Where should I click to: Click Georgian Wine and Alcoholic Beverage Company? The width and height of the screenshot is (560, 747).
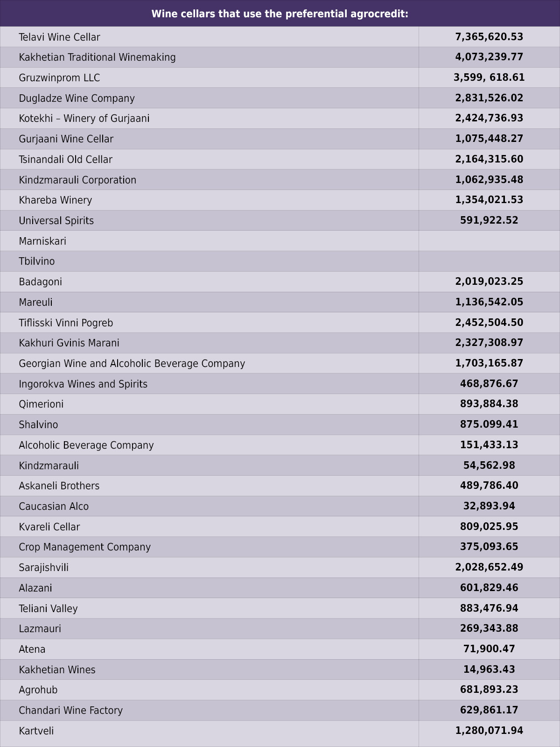(132, 364)
